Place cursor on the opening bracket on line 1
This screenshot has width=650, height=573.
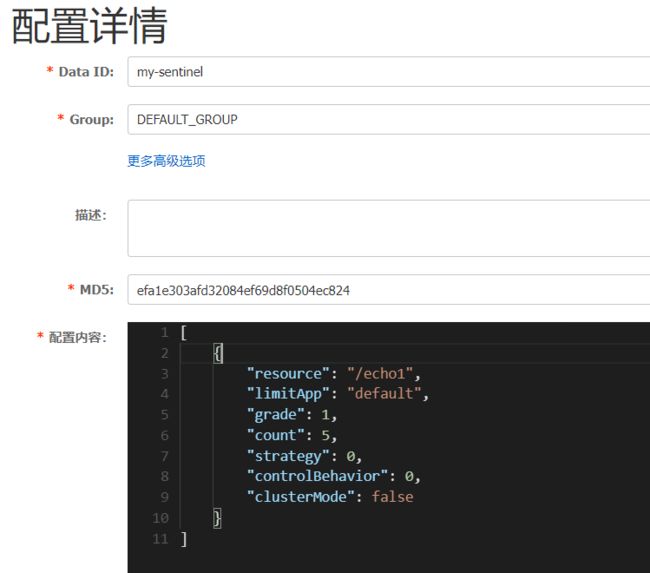184,333
